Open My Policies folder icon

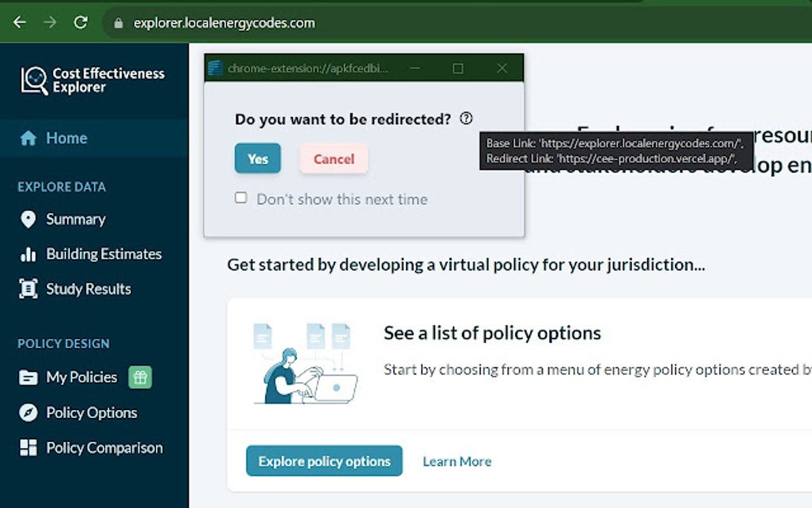coord(29,377)
